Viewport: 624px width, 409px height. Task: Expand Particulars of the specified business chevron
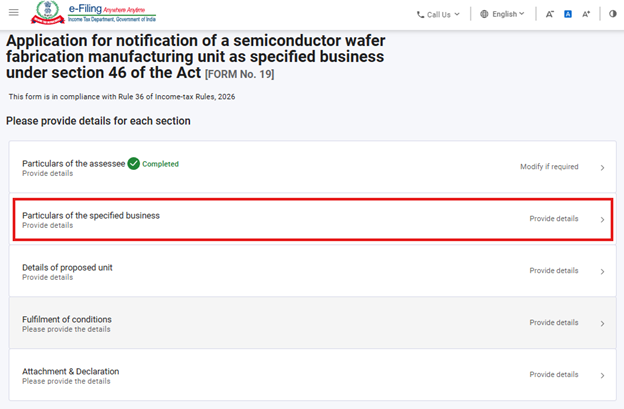point(602,219)
